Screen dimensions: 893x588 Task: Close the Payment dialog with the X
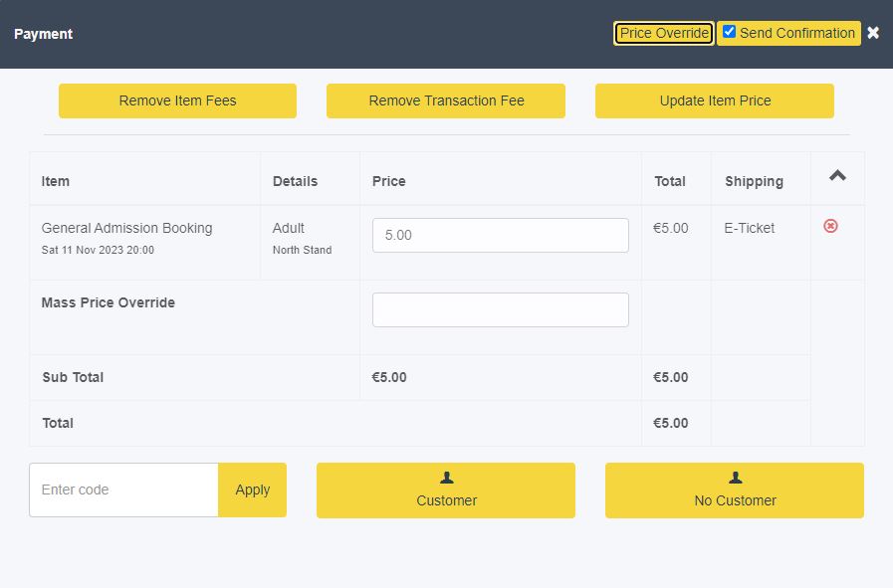pyautogui.click(x=873, y=33)
